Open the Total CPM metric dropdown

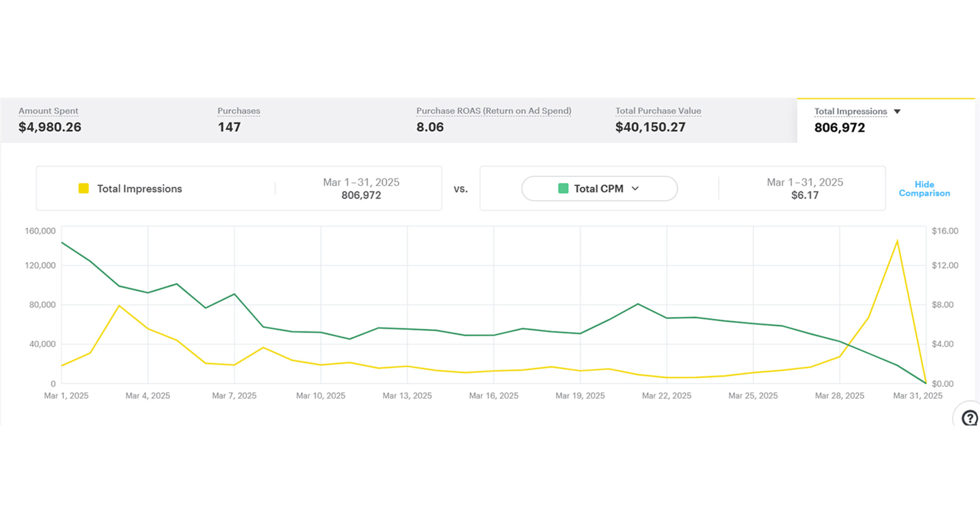click(x=599, y=189)
